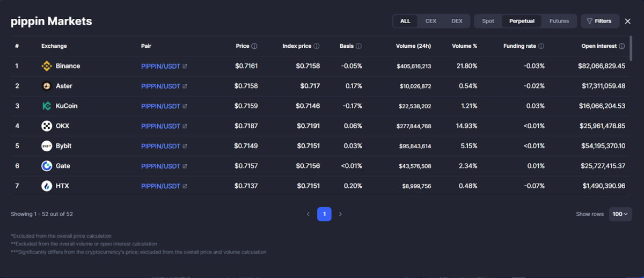This screenshot has height=278, width=644.
Task: Open OKX PIPPIN/USDT pair link
Action: 160,126
